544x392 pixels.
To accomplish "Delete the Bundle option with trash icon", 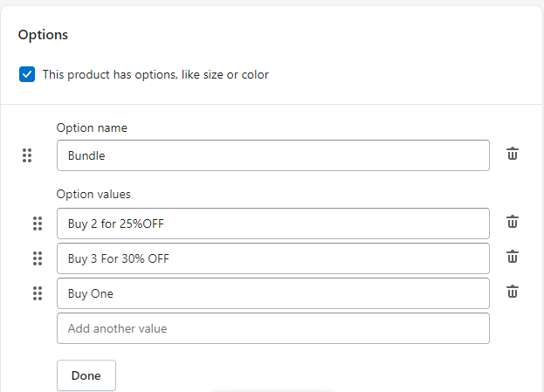I will click(513, 155).
